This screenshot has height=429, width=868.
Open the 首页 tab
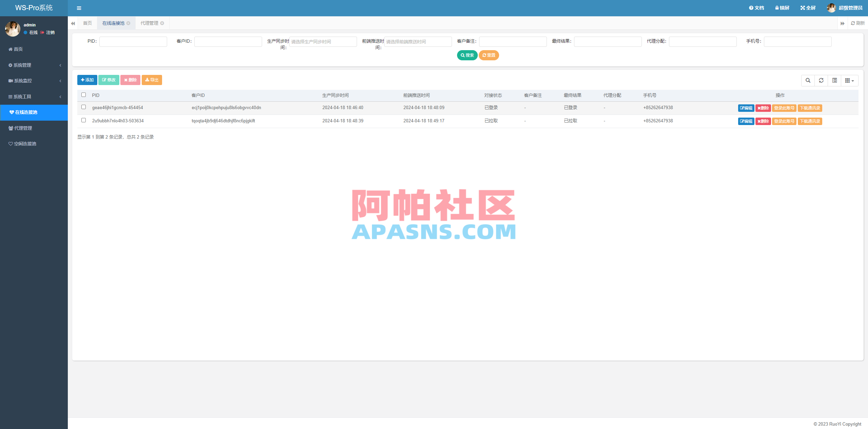tap(87, 23)
